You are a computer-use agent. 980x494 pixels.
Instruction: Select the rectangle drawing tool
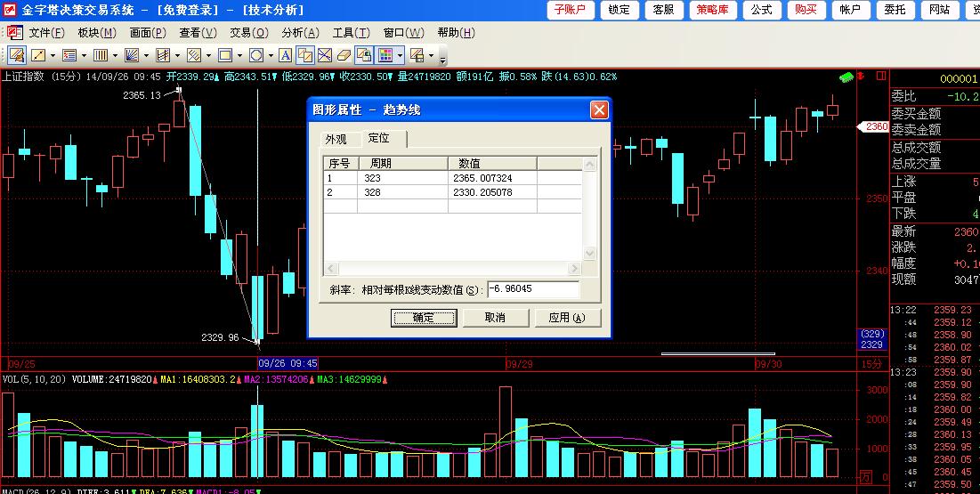coord(225,55)
